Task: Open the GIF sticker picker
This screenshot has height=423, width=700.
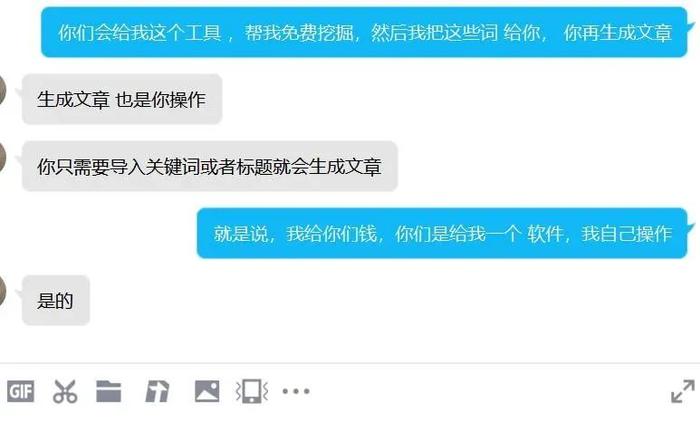Action: pyautogui.click(x=21, y=391)
